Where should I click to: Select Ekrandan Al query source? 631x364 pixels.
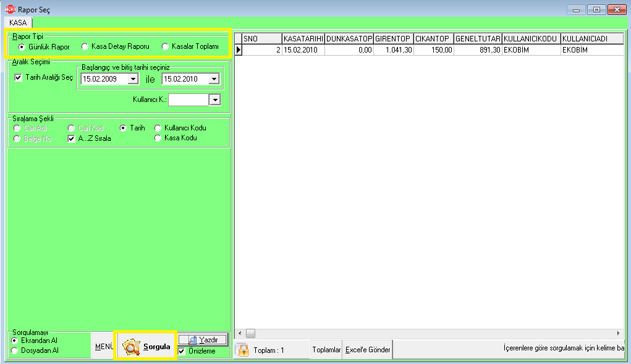[x=14, y=341]
